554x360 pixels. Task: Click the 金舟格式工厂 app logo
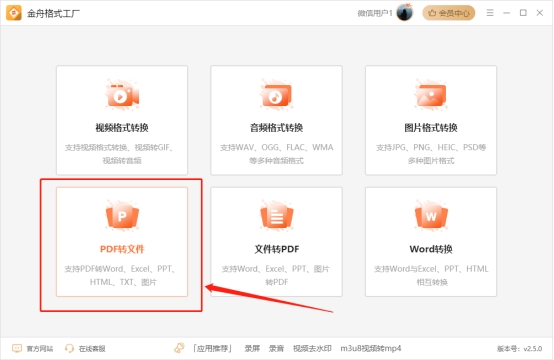click(x=14, y=13)
